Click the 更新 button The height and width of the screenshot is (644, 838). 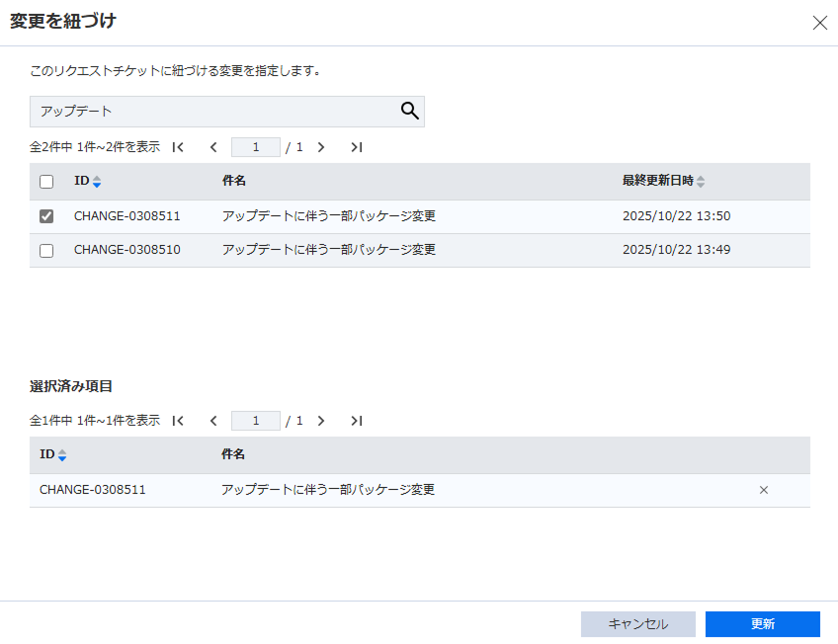[x=762, y=624]
